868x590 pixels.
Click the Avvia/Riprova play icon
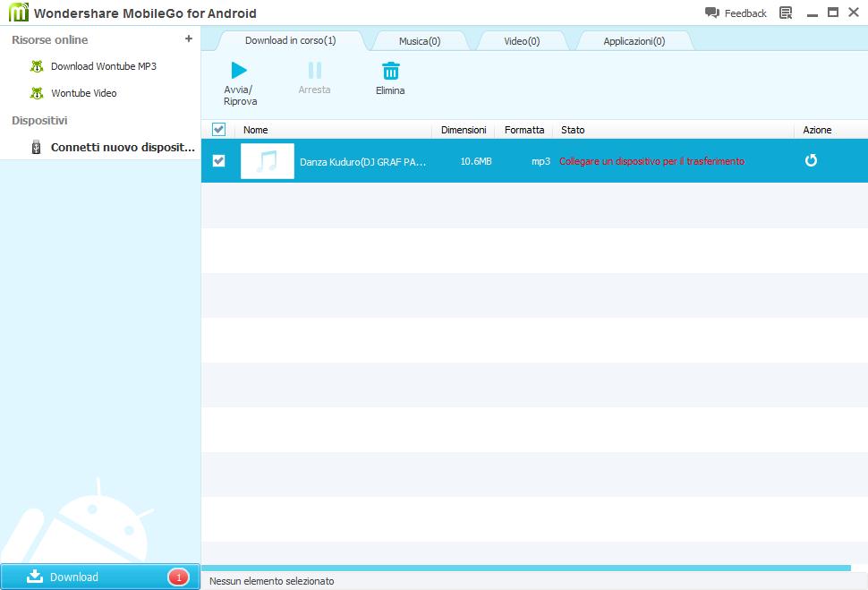pyautogui.click(x=239, y=71)
